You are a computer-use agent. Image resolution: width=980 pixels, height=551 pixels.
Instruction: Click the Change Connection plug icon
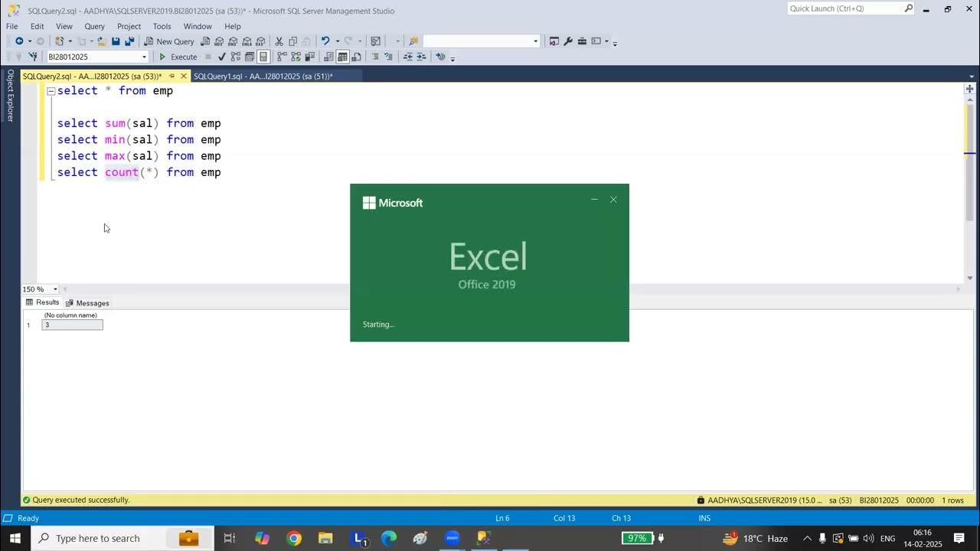click(x=33, y=57)
